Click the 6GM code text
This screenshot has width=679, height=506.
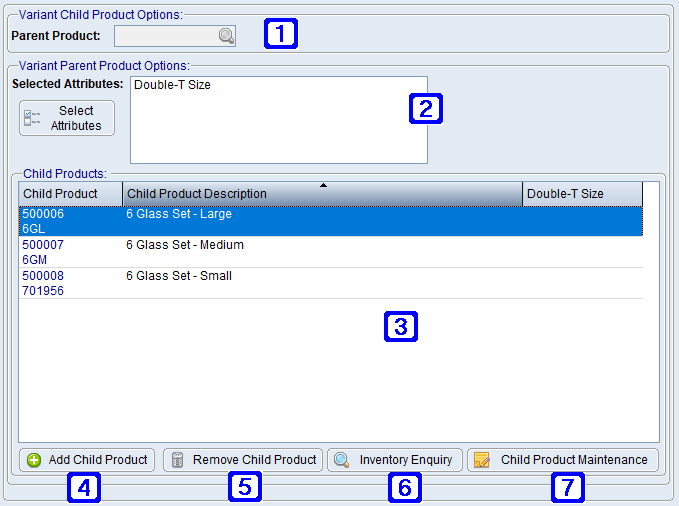point(35,260)
